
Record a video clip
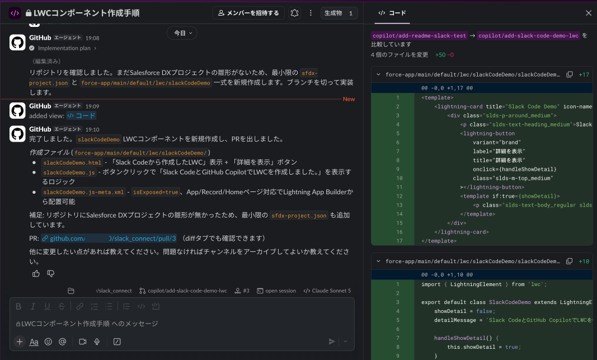pos(83,342)
